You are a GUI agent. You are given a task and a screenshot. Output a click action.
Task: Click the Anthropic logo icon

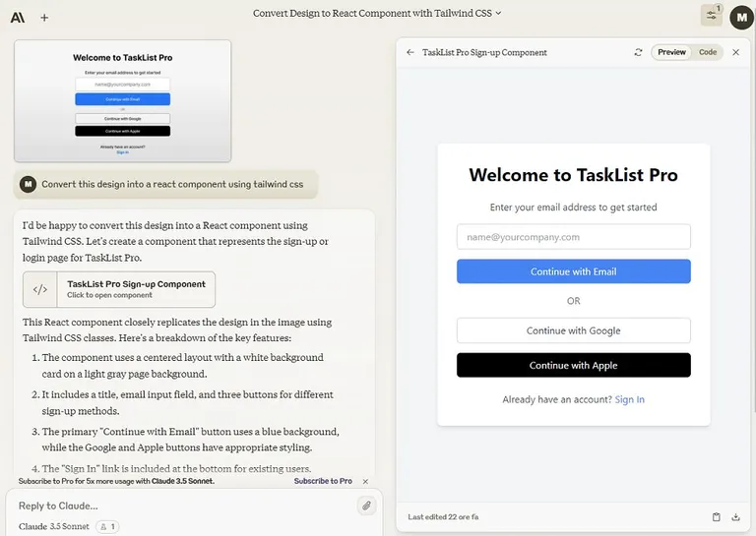pos(18,17)
